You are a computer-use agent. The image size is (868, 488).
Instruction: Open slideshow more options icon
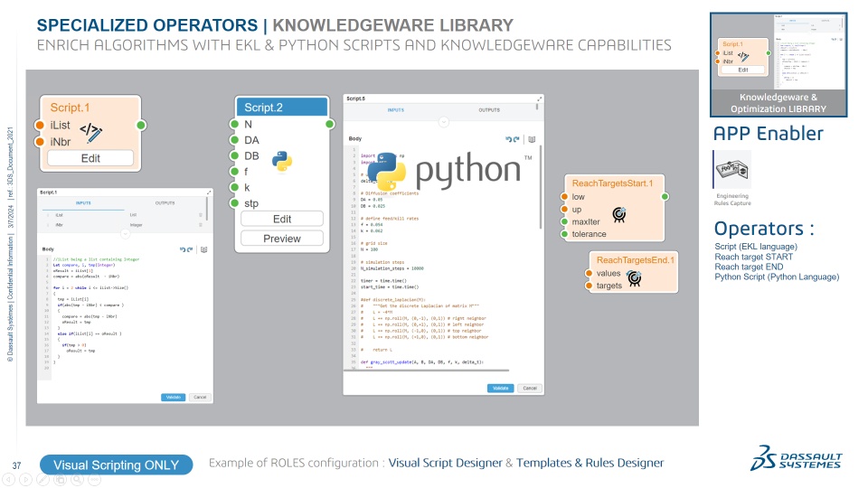coord(95,480)
